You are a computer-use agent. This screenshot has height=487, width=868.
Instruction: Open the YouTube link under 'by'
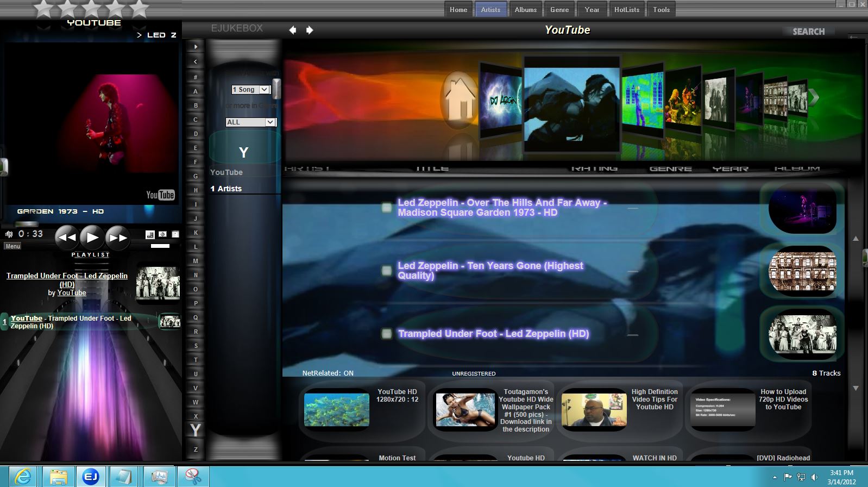coord(72,293)
